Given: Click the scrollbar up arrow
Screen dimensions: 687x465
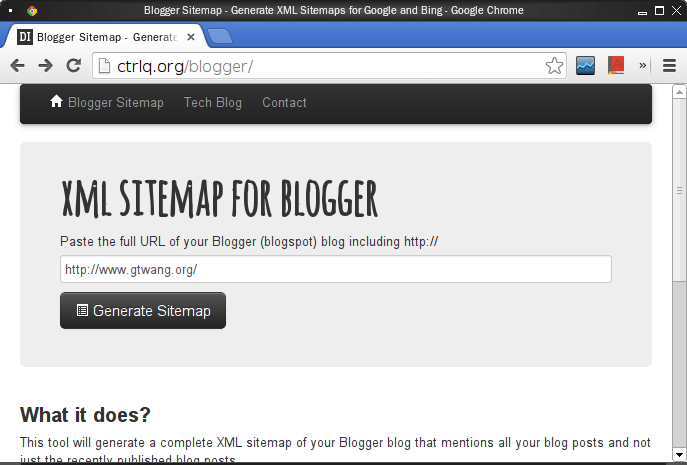Looking at the screenshot, I should [679, 92].
